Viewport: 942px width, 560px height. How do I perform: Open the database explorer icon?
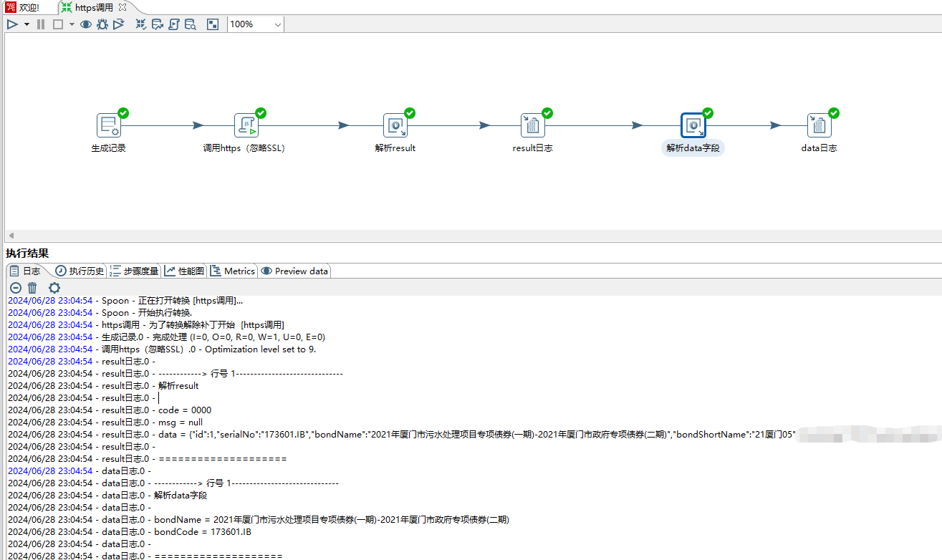(x=190, y=24)
